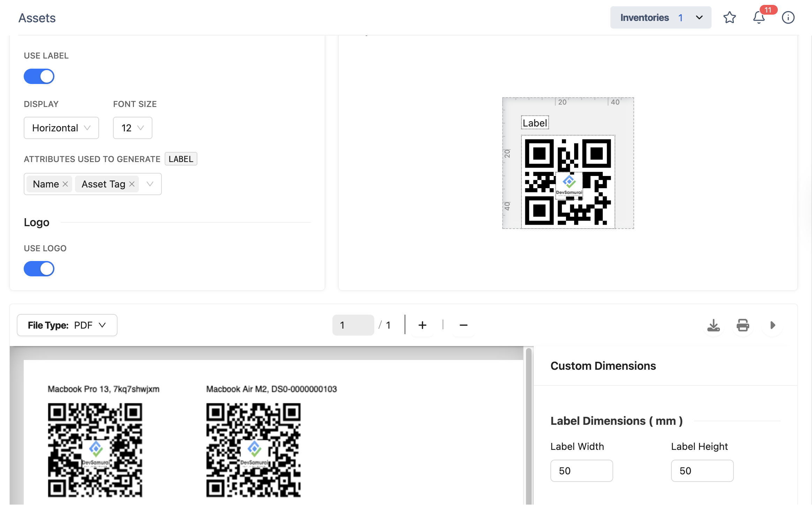Remove the Asset Tag attribute
This screenshot has width=812, height=506.
coord(132,184)
